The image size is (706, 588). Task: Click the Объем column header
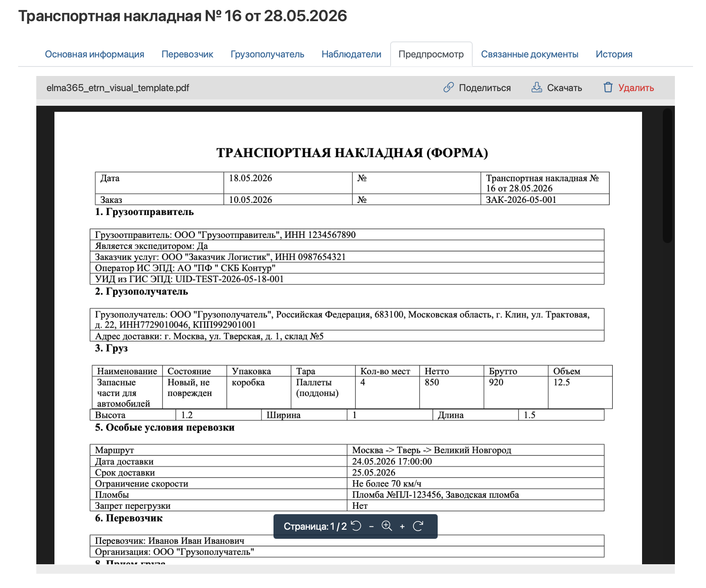pyautogui.click(x=580, y=371)
